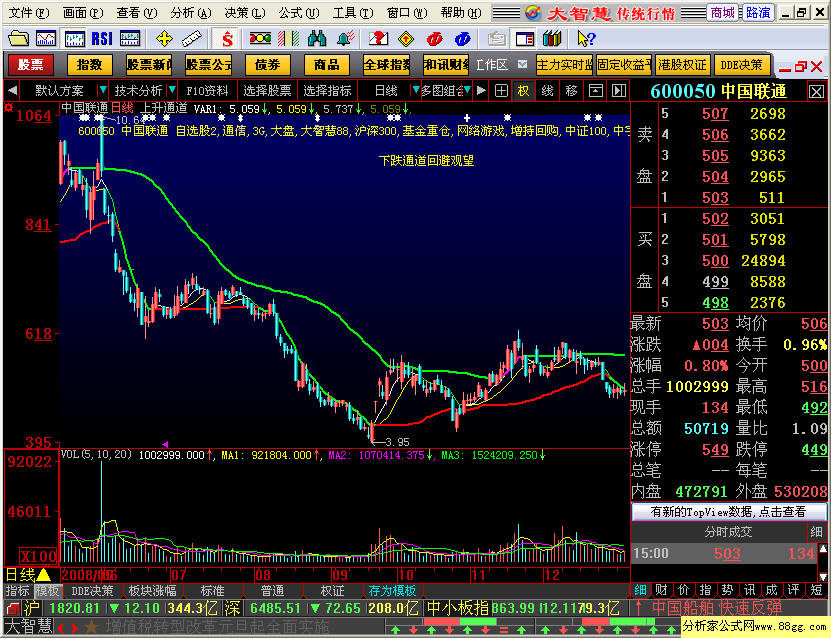
Task: Toggle the 细 detail button beside 分时成交
Action: (x=816, y=531)
